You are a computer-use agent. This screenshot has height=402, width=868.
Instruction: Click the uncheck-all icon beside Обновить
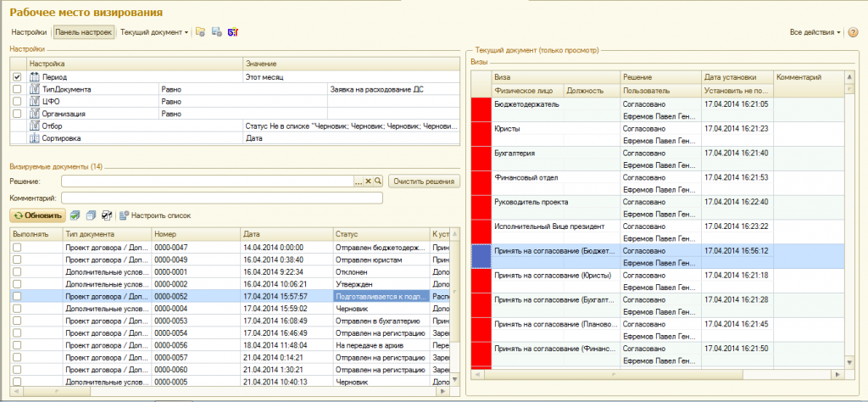(x=91, y=215)
